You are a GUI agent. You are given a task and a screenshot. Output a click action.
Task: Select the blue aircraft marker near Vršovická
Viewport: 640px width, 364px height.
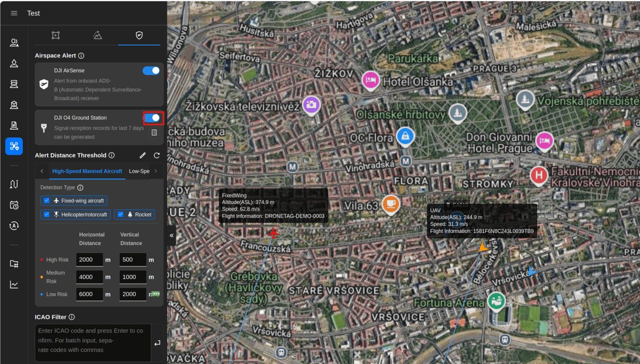click(x=532, y=271)
